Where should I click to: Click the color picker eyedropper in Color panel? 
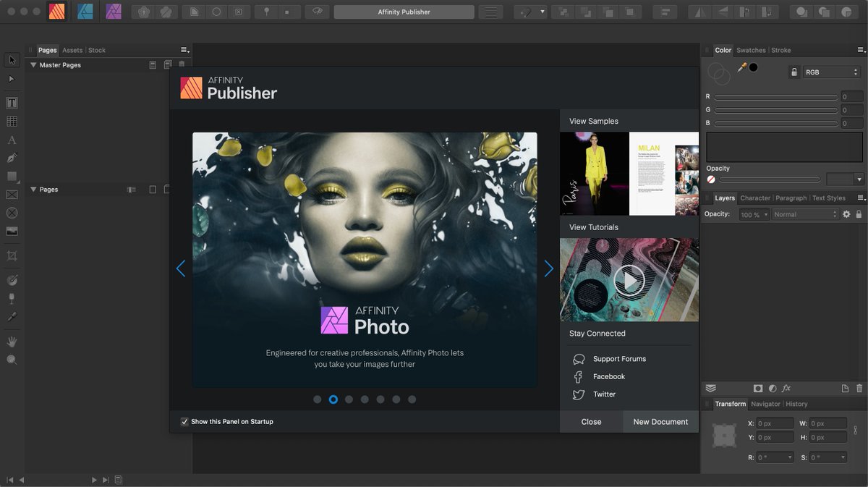[741, 67]
